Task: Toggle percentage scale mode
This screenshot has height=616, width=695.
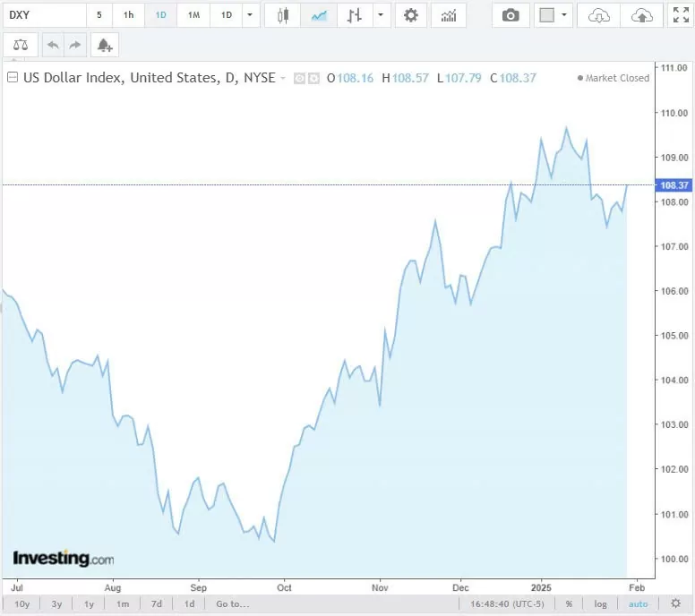Action: (x=569, y=603)
